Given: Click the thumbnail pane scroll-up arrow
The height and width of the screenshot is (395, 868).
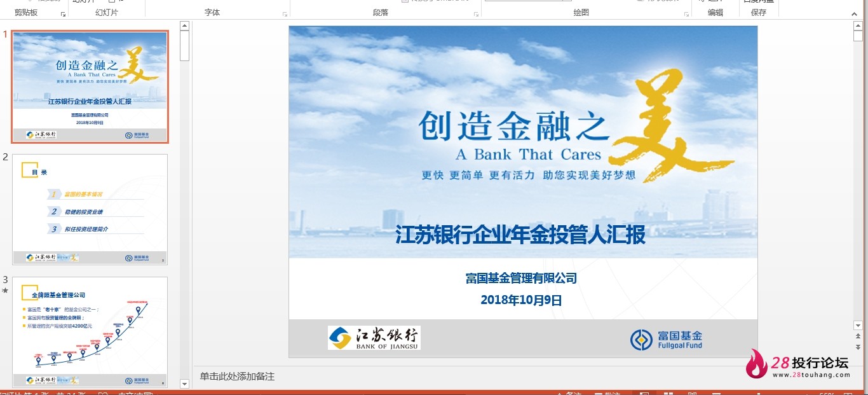Looking at the screenshot, I should [x=184, y=26].
